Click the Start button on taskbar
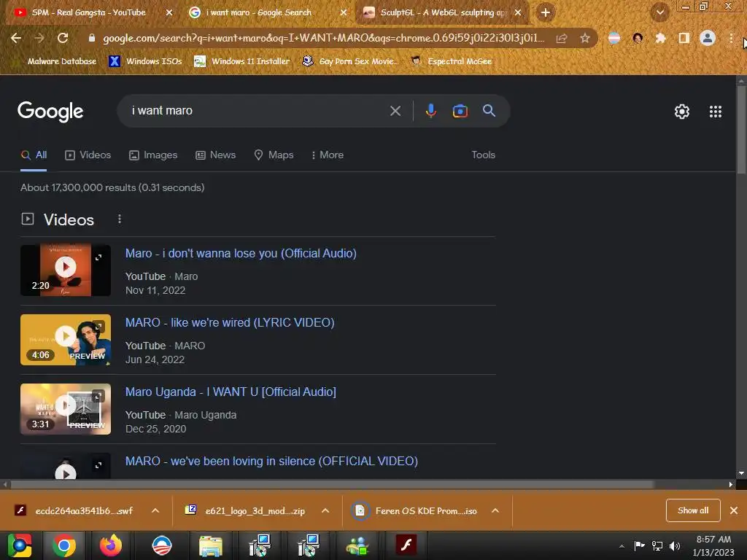 click(x=20, y=545)
